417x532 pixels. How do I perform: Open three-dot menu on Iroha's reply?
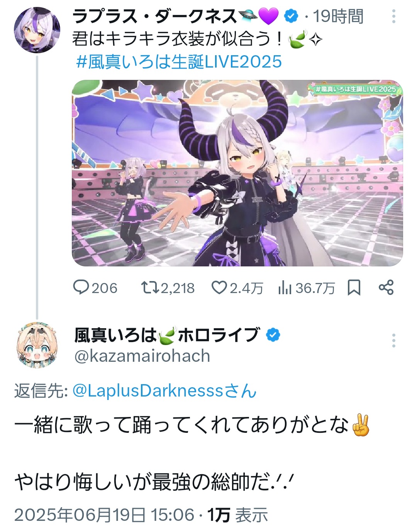pos(394,341)
